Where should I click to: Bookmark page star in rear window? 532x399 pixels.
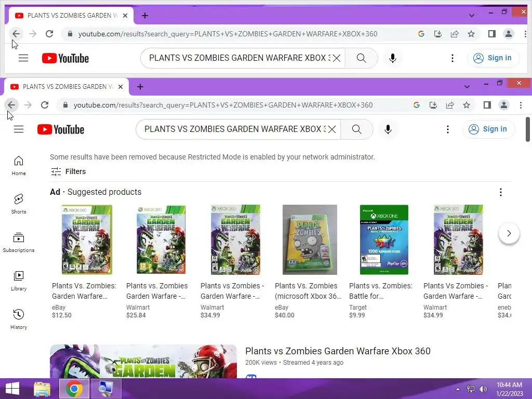pyautogui.click(x=471, y=34)
